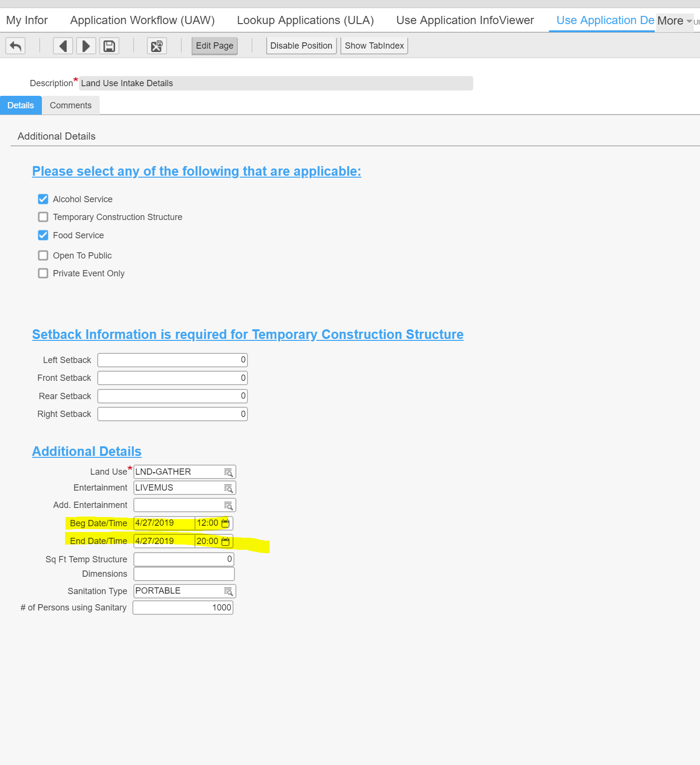Click Additional Details blue heading link

coord(87,452)
